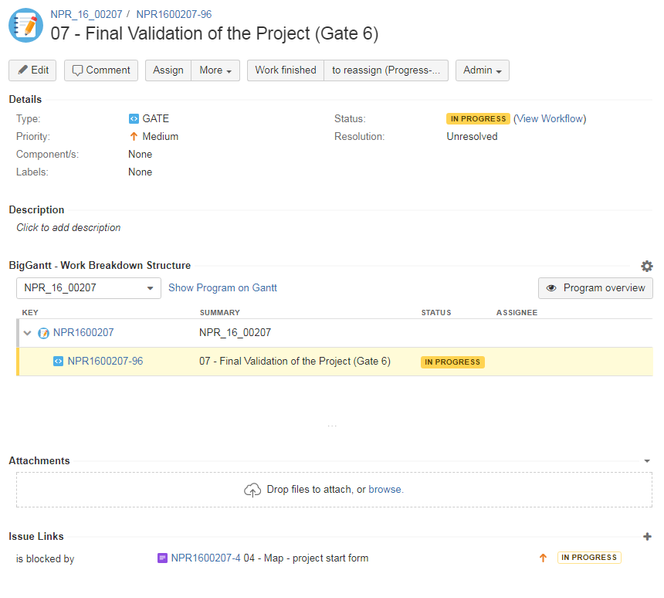664x598 pixels.
Task: Open View Workflow link
Action: pyautogui.click(x=550, y=119)
